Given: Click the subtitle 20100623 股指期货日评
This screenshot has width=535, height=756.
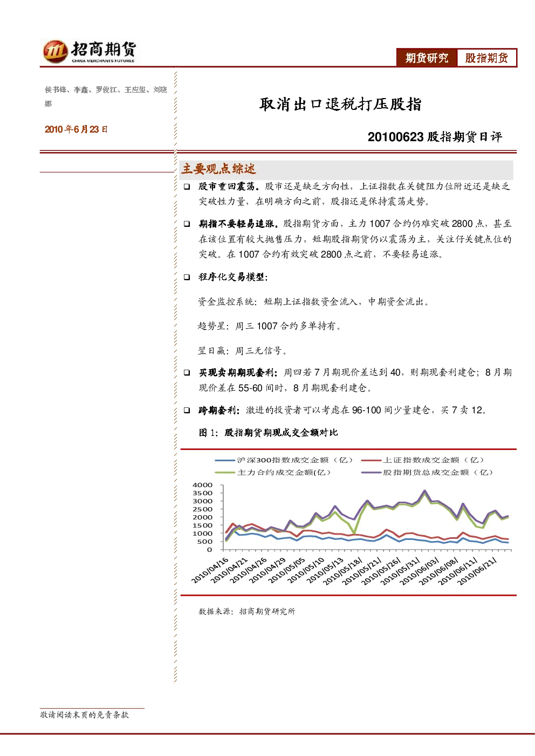Looking at the screenshot, I should [x=435, y=137].
